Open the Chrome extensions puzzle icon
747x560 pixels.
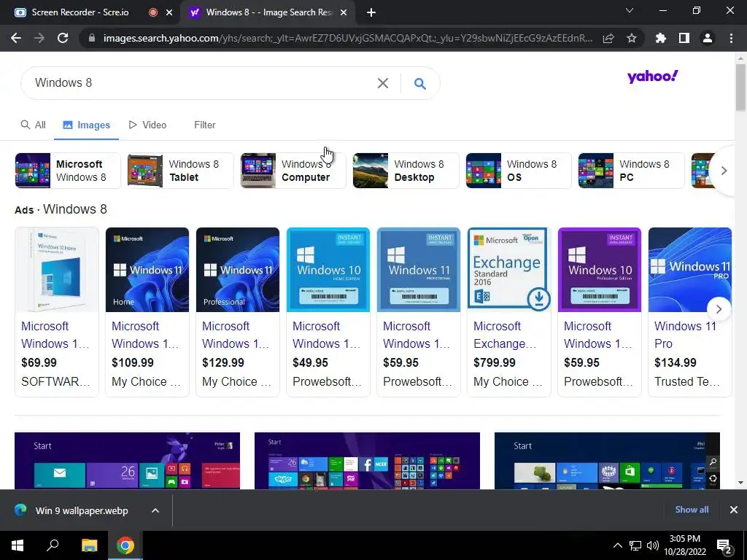coord(661,38)
